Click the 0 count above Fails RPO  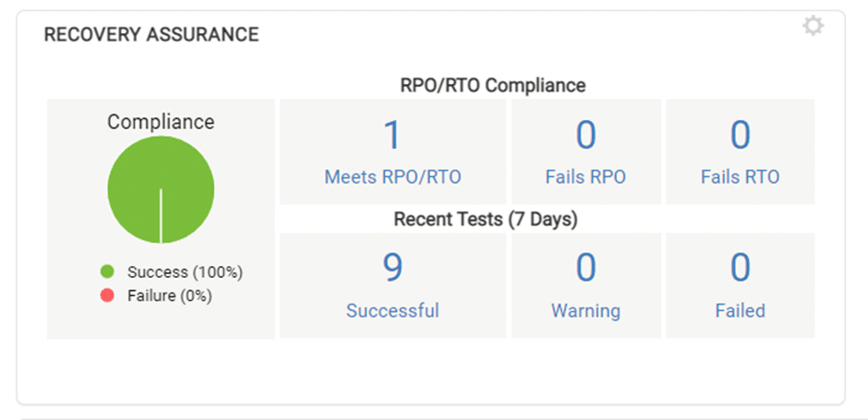[x=585, y=135]
